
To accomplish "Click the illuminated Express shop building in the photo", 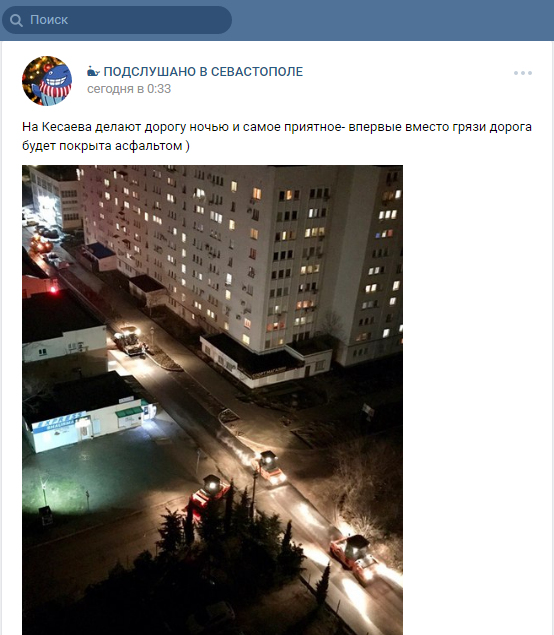I will (x=89, y=417).
